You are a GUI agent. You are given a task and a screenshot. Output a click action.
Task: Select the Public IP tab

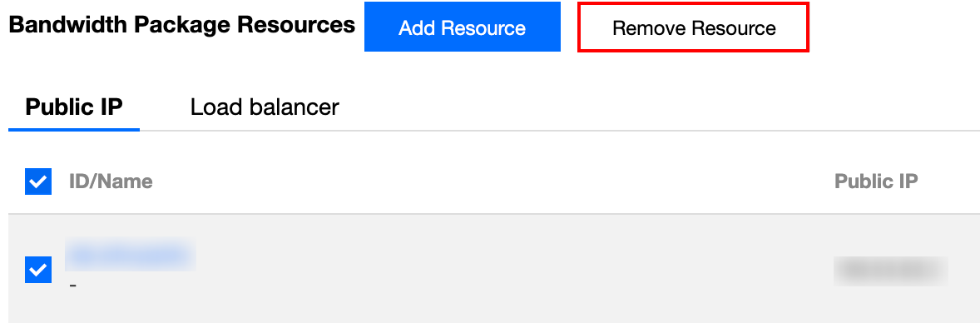coord(74,107)
